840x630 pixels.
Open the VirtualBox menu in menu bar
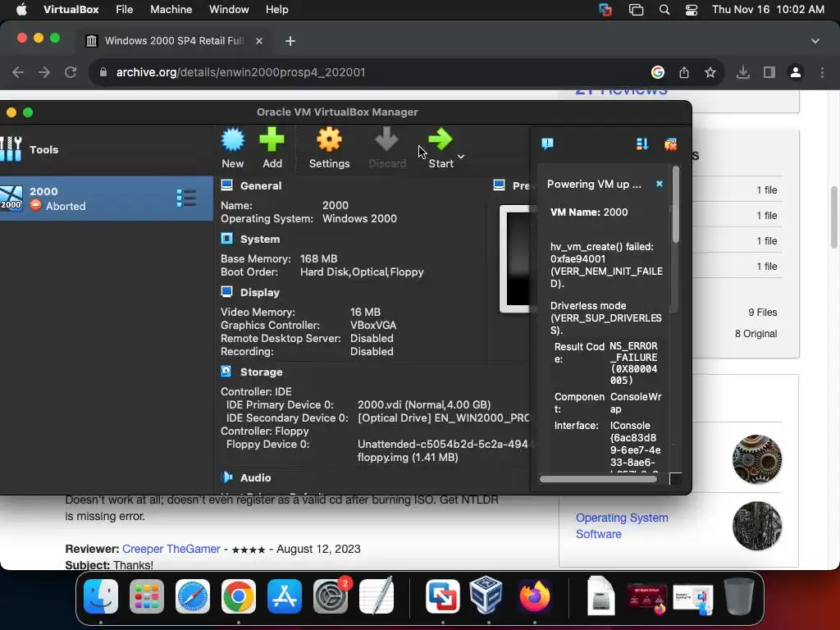click(71, 10)
